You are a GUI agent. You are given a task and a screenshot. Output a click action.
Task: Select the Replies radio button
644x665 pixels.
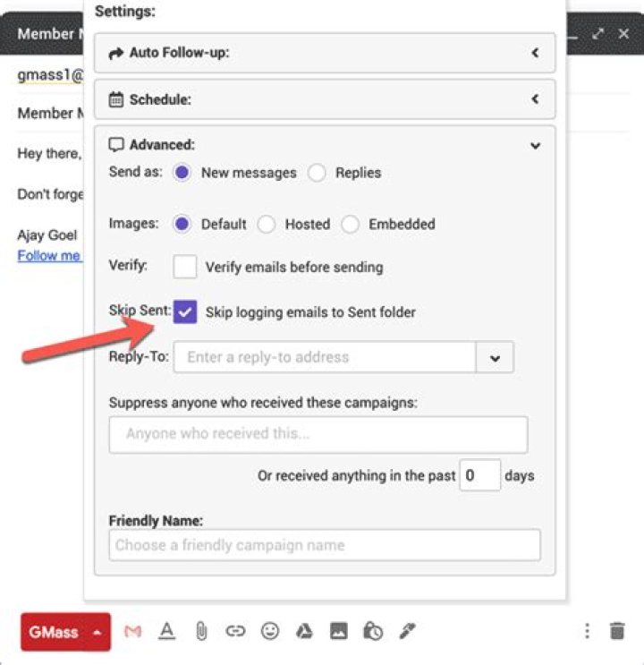tap(317, 174)
